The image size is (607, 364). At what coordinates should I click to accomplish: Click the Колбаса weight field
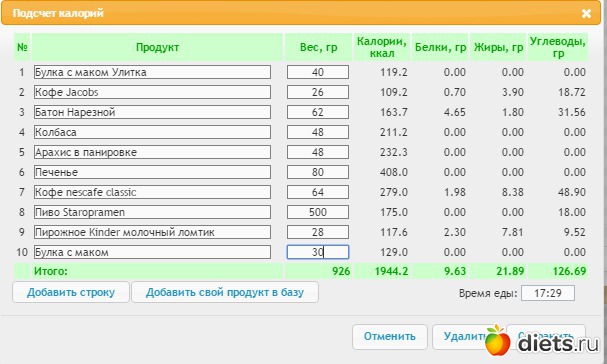pos(318,132)
